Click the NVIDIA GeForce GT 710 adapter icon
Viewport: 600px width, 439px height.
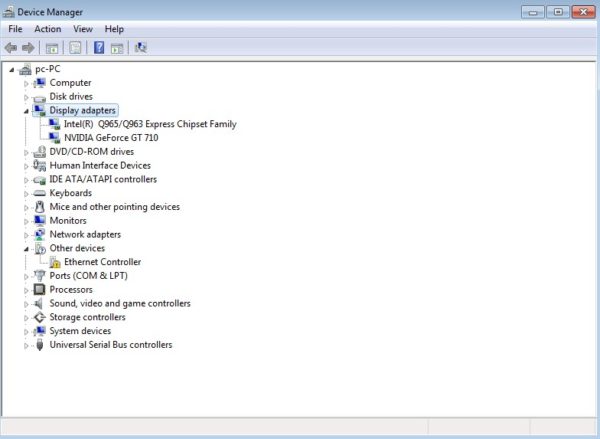coord(55,138)
